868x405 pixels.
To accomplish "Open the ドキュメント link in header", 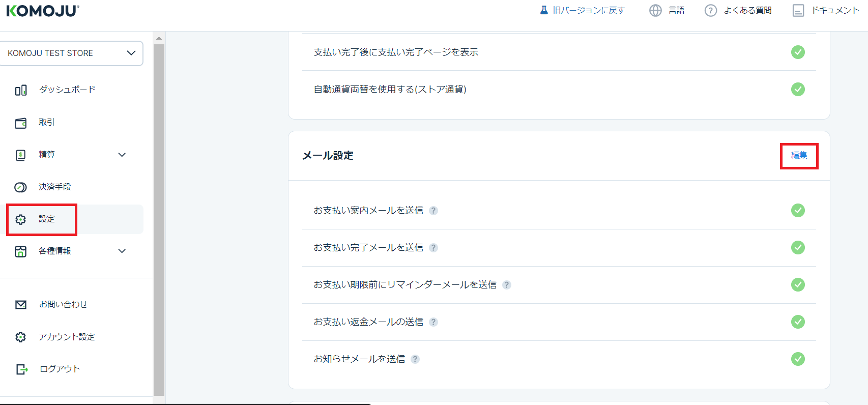I will tap(834, 11).
